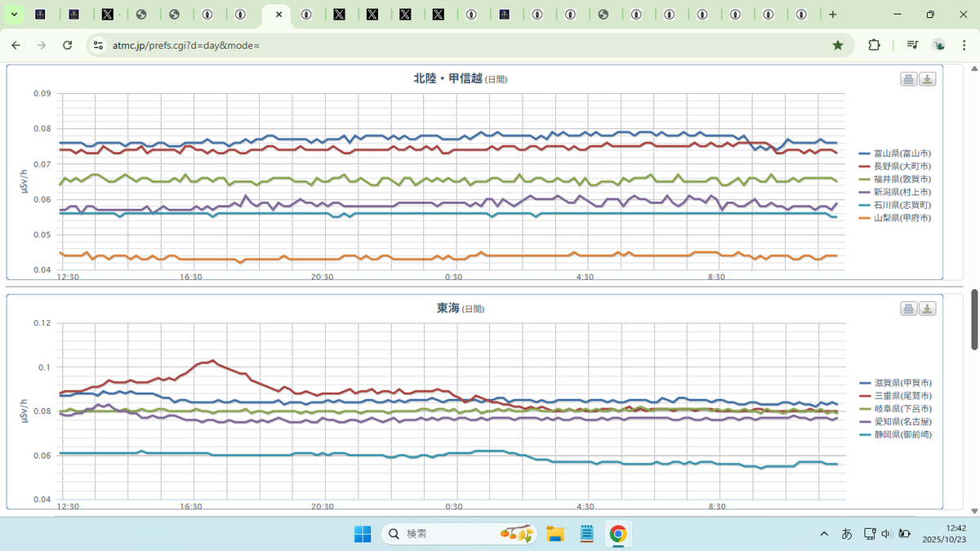Toggle 山梨県(甲府市) series visibility
Viewport: 980px width, 551px height.
coord(895,218)
